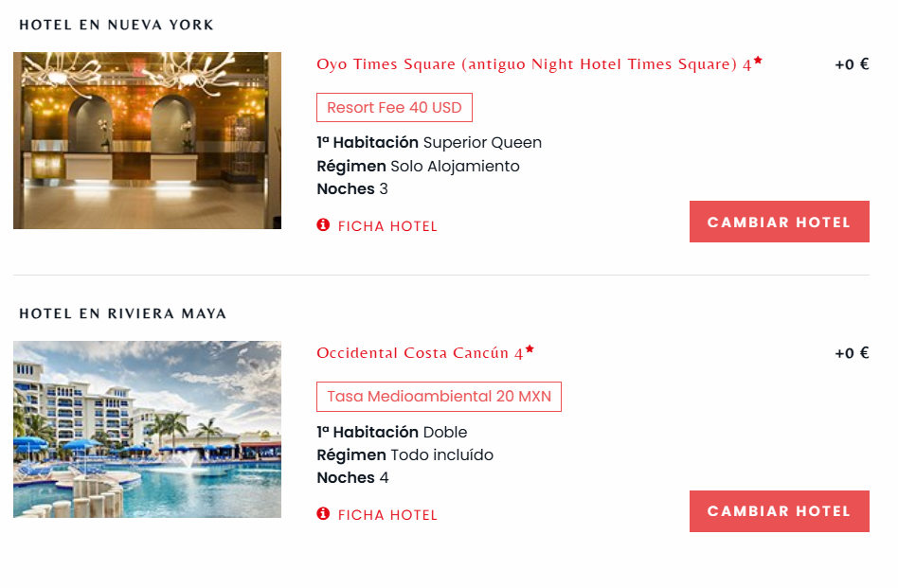Click the HOTEL EN RIVIERA MAYA heading
The height and width of the screenshot is (588, 898).
(x=123, y=313)
